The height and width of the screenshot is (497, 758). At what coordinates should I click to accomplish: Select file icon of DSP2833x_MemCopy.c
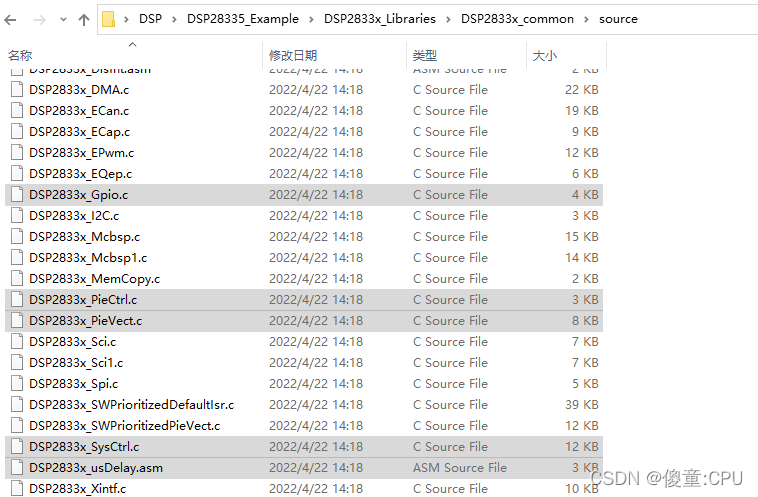17,279
